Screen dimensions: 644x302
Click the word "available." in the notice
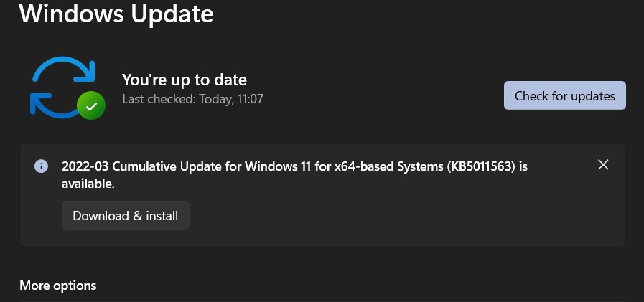[88, 184]
